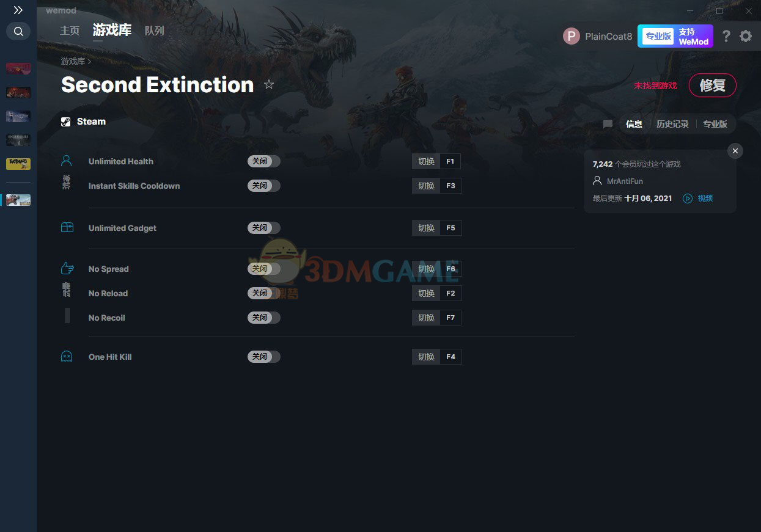Select the yellow game thumbnail in sidebar

tap(18, 164)
